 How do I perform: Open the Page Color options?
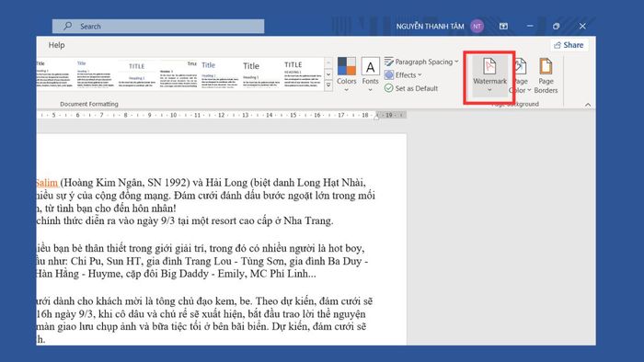[521, 76]
